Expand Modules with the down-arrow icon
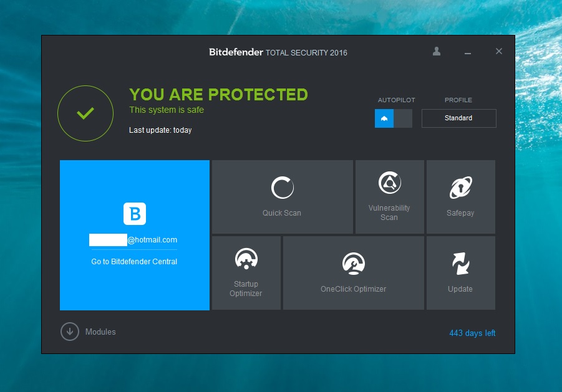The width and height of the screenshot is (562, 392). (69, 332)
